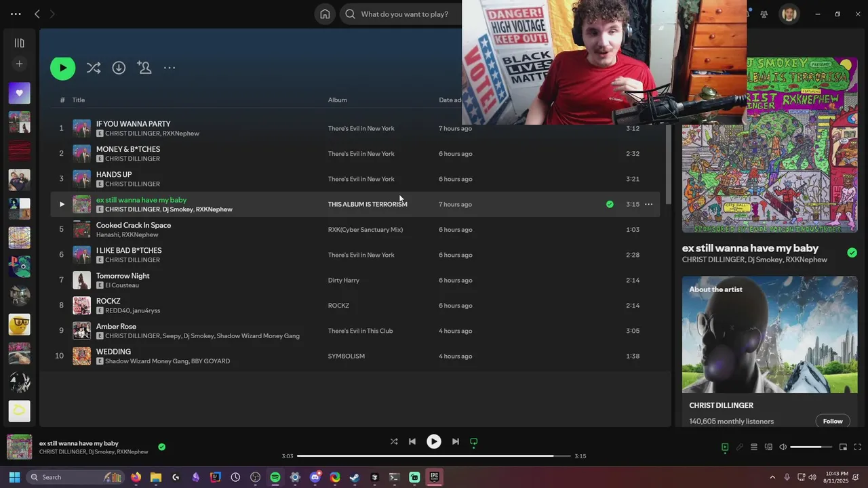Open more options for "ex still wanna have my baby"

(x=648, y=204)
